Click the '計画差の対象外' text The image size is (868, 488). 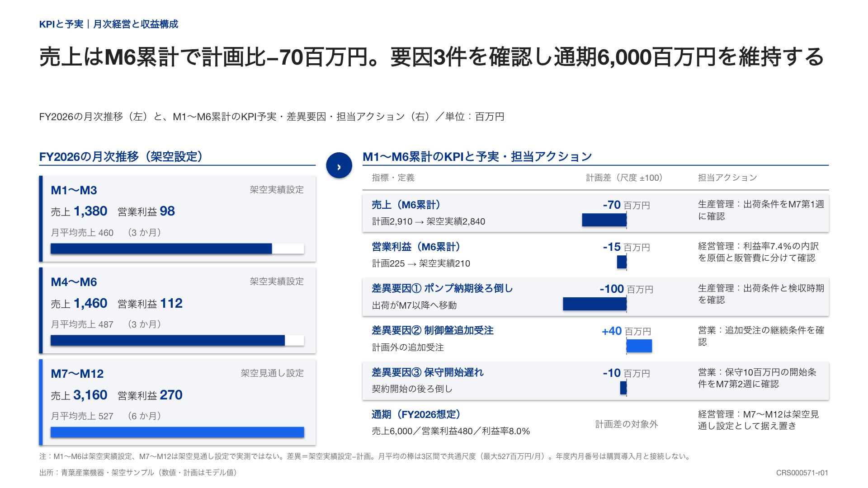(x=627, y=424)
